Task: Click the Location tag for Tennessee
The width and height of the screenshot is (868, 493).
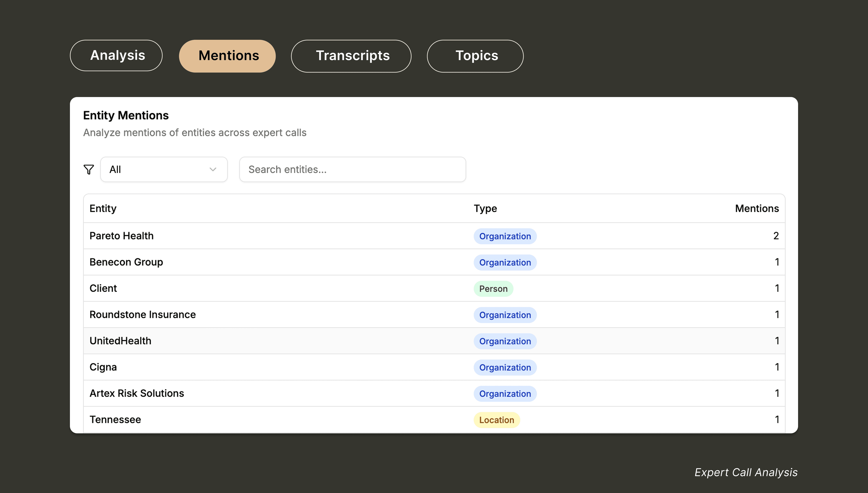Action: pos(496,420)
